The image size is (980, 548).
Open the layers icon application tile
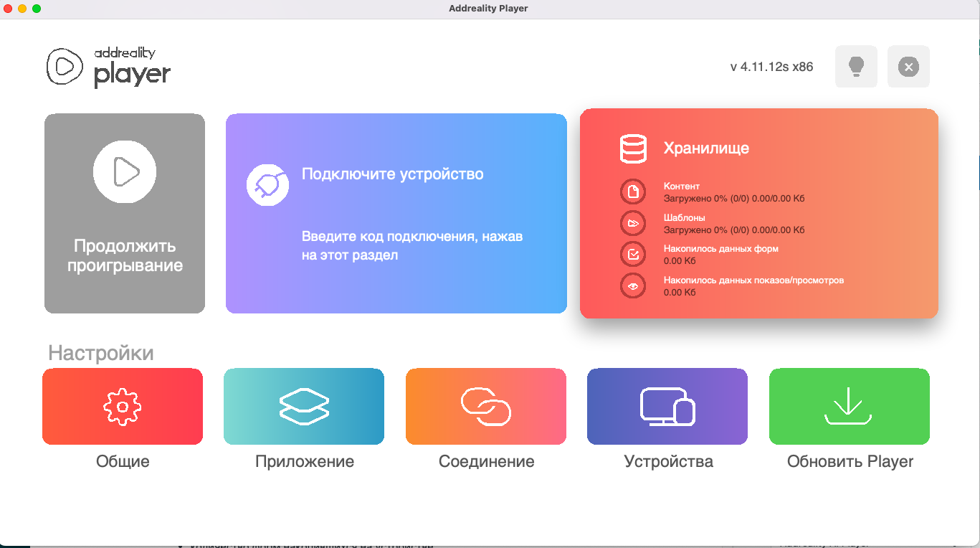tap(304, 407)
